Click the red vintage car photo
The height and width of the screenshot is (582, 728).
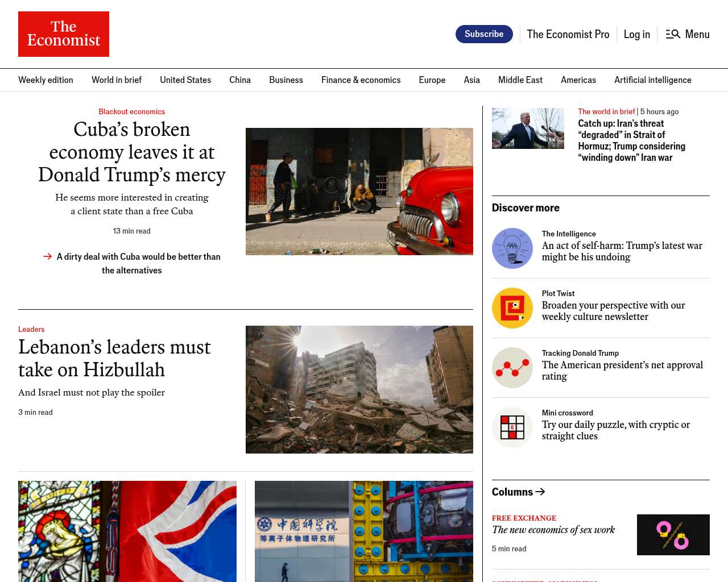tap(359, 192)
